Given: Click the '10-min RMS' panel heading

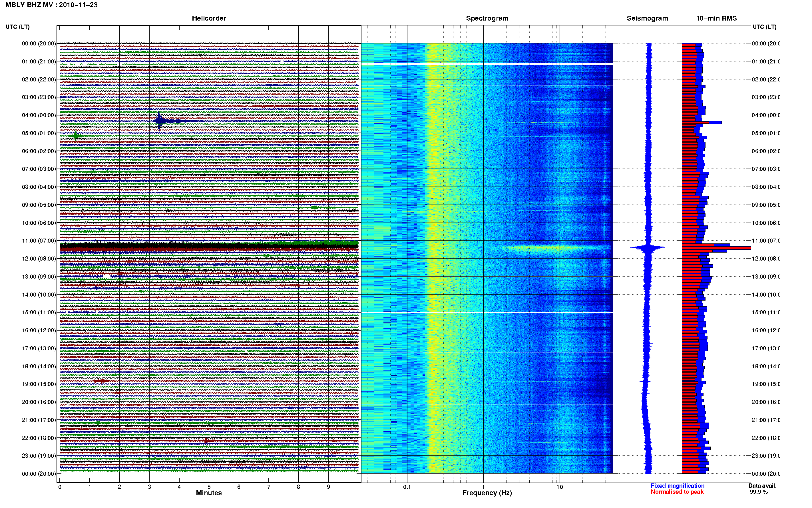Looking at the screenshot, I should (716, 18).
